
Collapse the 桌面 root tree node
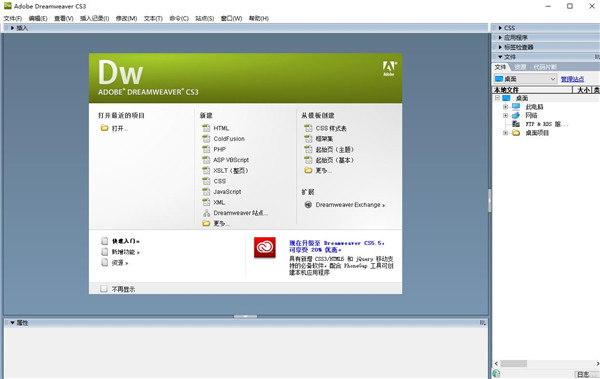[497, 98]
